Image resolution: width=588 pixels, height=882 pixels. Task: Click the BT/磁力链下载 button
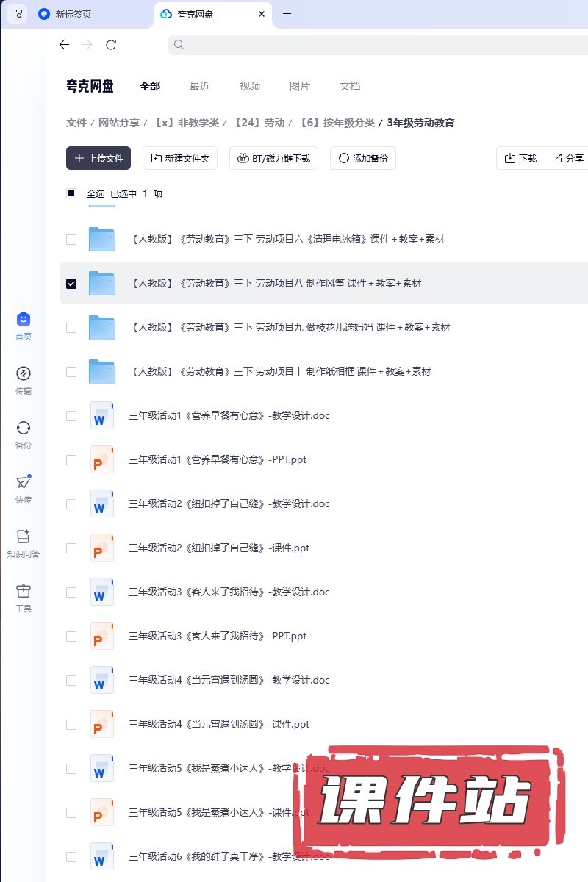[273, 158]
